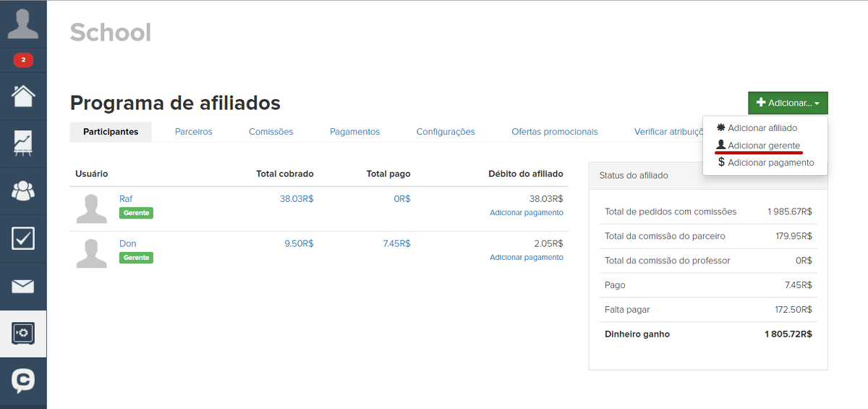The height and width of the screenshot is (409, 868).
Task: Open the users group icon
Action: (x=23, y=191)
